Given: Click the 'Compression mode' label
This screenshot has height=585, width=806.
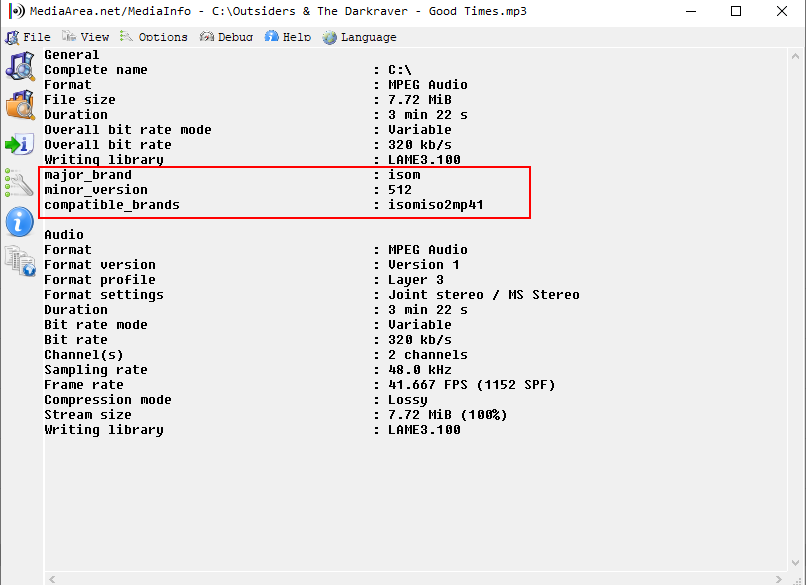Looking at the screenshot, I should click(107, 400).
